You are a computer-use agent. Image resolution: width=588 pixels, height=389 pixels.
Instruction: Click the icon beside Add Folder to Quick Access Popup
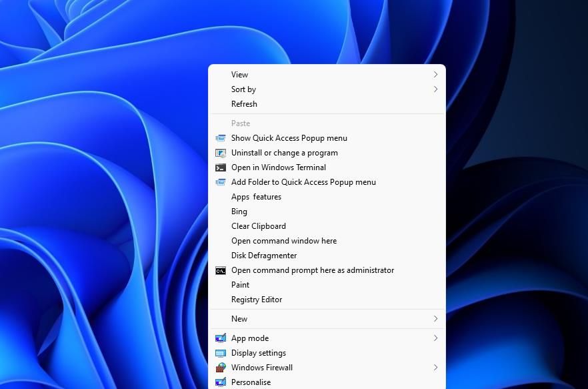point(221,182)
